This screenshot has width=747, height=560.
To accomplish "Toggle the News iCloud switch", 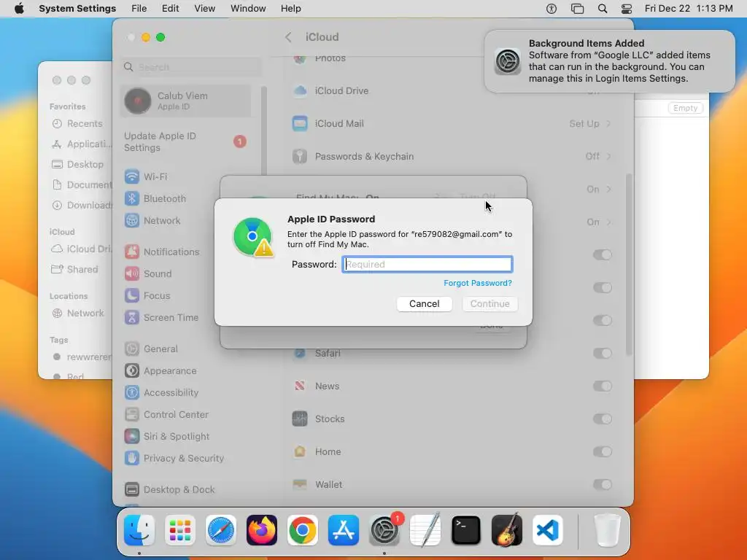I will click(x=602, y=386).
